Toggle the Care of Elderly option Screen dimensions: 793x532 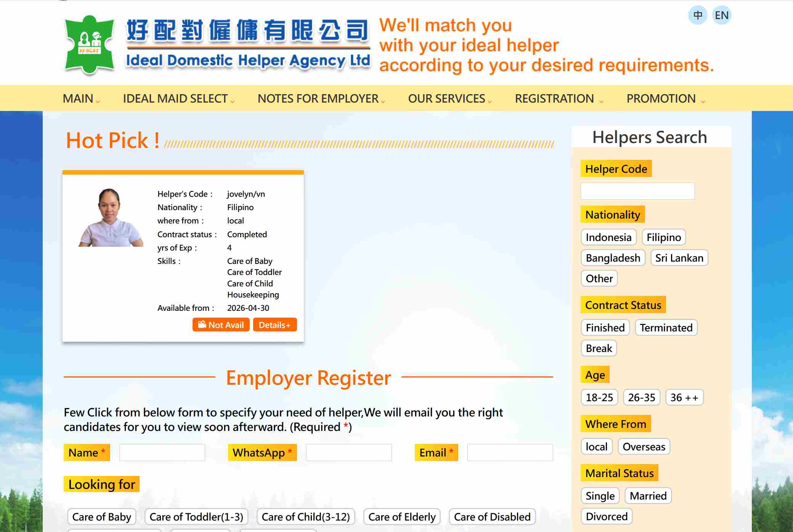401,517
